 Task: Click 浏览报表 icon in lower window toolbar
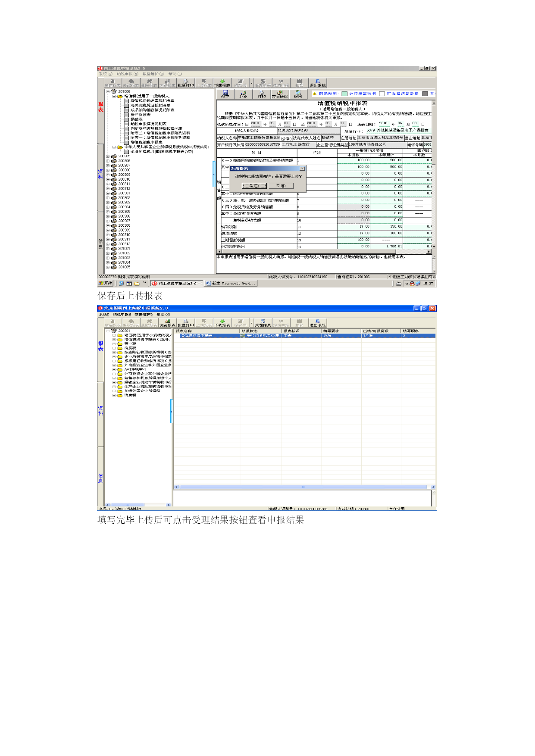(167, 323)
